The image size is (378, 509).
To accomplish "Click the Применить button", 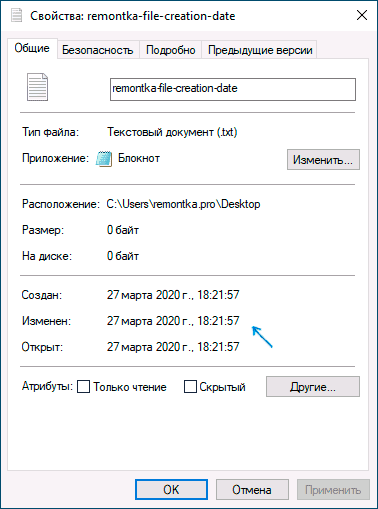I will click(x=333, y=490).
